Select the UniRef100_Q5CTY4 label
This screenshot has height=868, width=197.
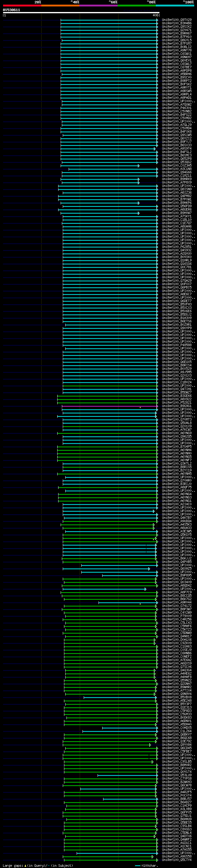177,860
